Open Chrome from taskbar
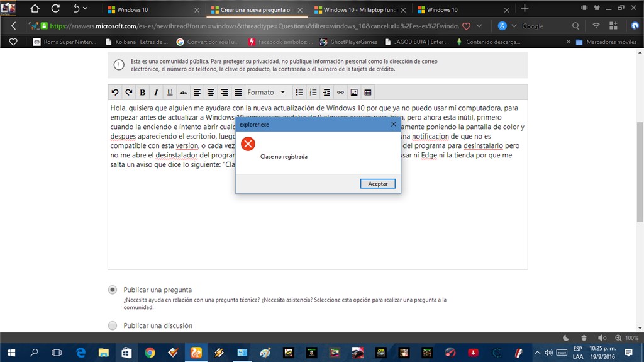 [x=150, y=353]
